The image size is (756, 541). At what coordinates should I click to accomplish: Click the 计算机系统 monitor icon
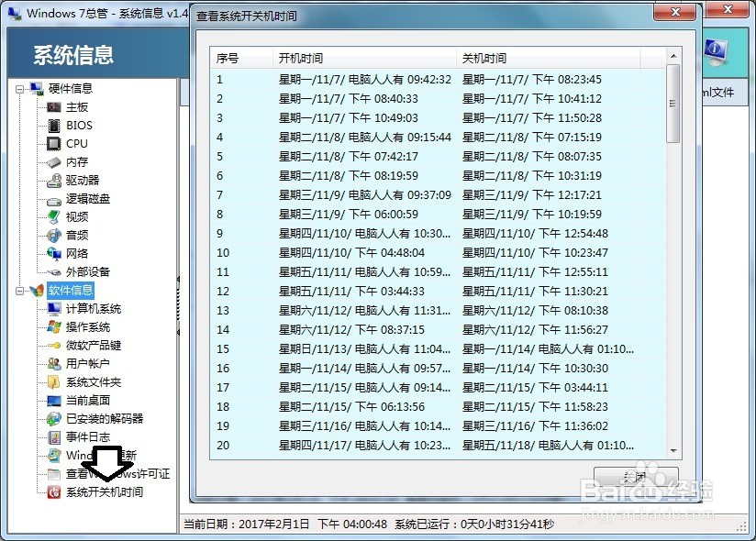(x=54, y=309)
